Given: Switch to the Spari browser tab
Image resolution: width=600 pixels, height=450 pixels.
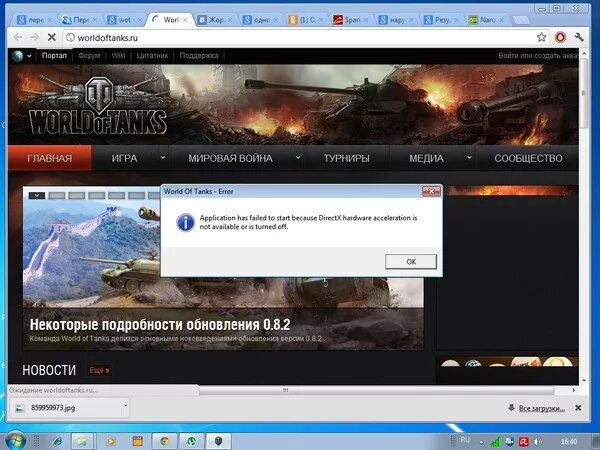Looking at the screenshot, I should click(351, 20).
